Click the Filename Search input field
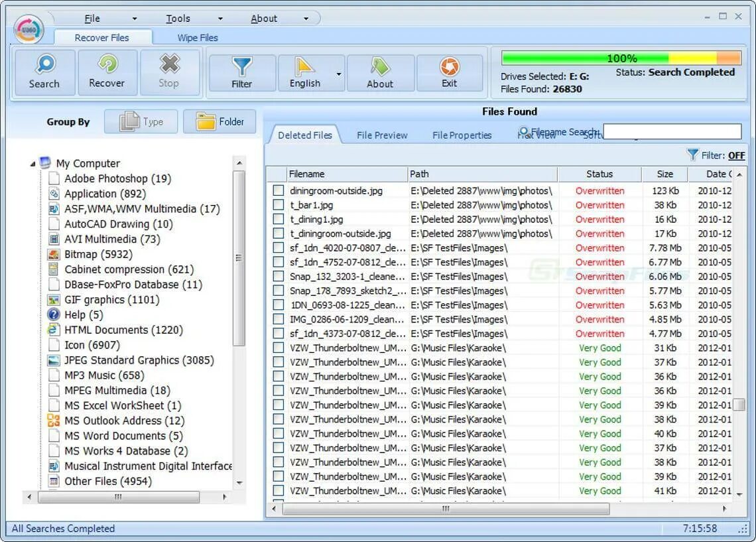Image resolution: width=756 pixels, height=542 pixels. (x=672, y=131)
